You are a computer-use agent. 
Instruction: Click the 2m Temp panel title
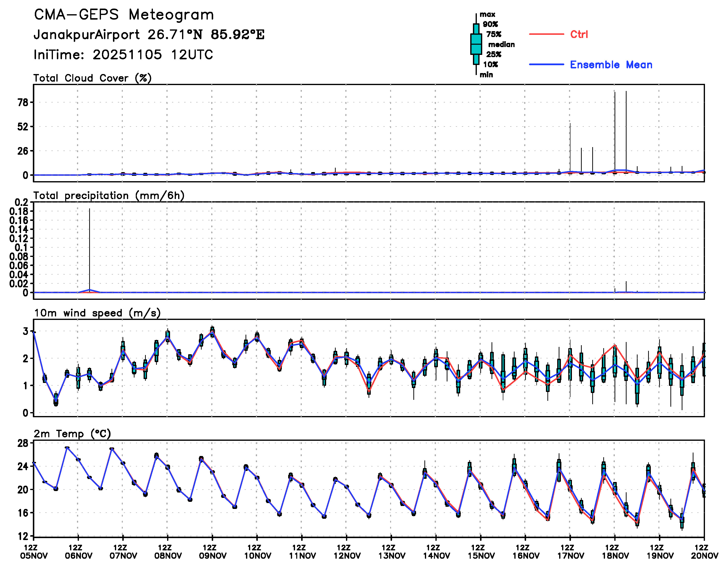click(72, 434)
